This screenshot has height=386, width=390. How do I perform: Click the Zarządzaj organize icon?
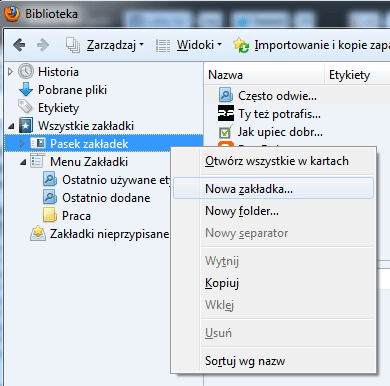(73, 45)
